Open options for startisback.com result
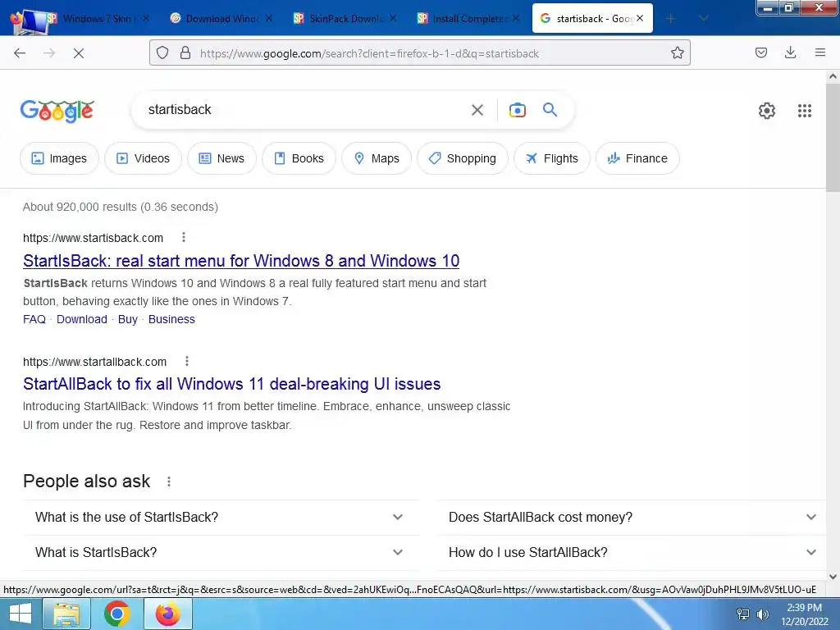 tap(184, 237)
